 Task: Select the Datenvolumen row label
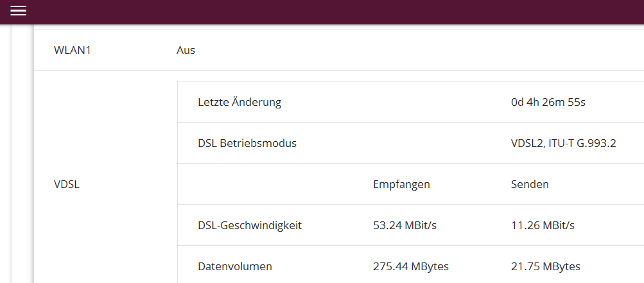click(x=235, y=266)
